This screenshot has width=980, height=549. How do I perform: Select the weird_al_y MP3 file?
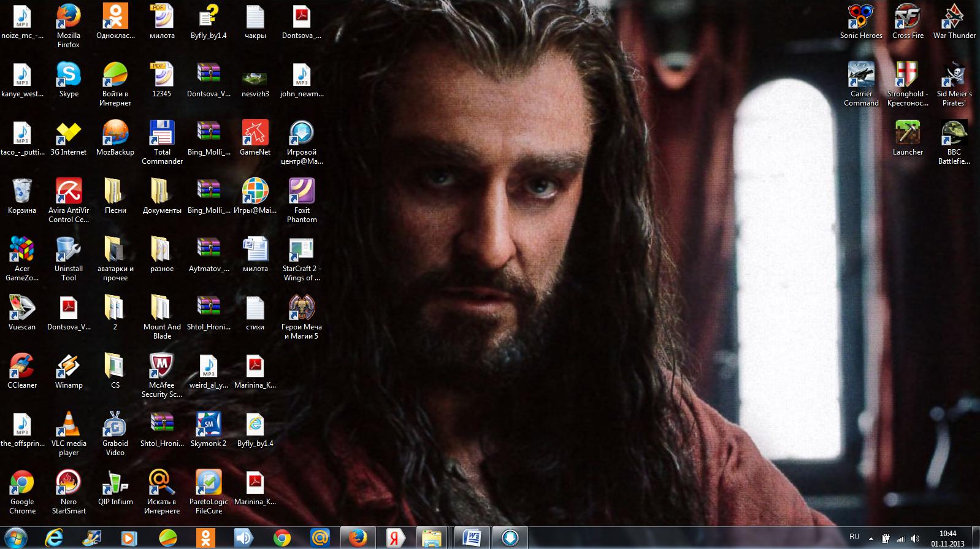[x=209, y=371]
